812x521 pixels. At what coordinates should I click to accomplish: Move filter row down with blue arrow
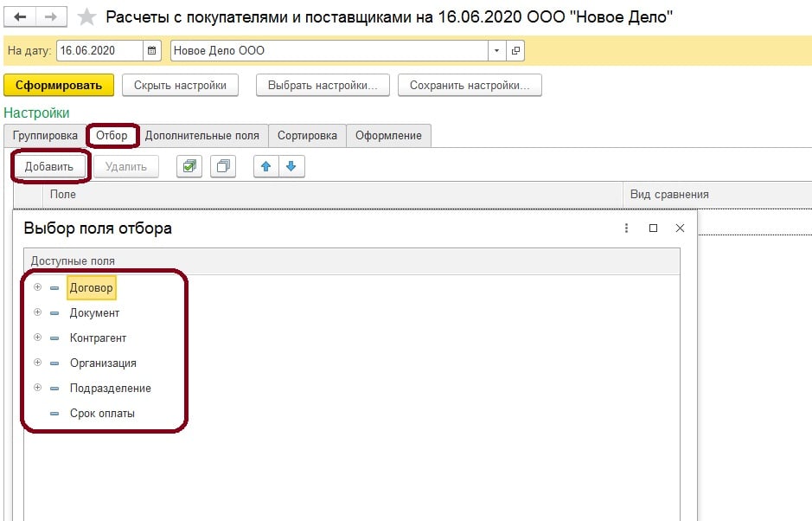[291, 166]
